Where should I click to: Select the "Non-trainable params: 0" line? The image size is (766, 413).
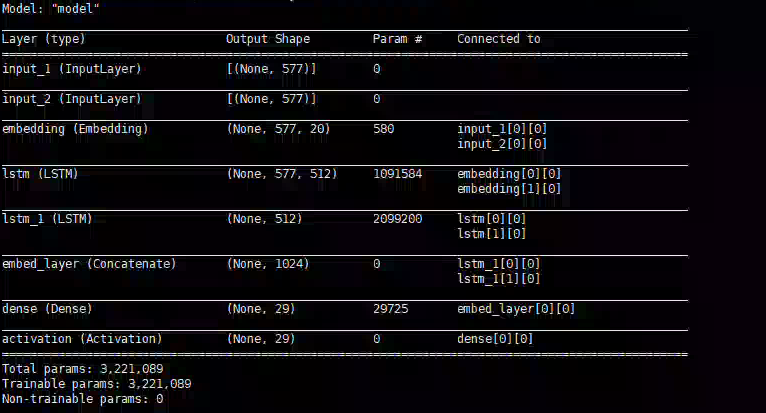coord(83,399)
